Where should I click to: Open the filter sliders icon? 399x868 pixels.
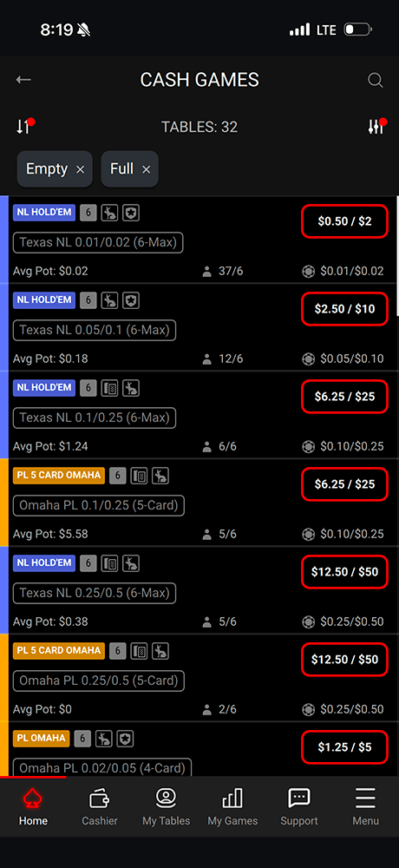click(x=376, y=126)
